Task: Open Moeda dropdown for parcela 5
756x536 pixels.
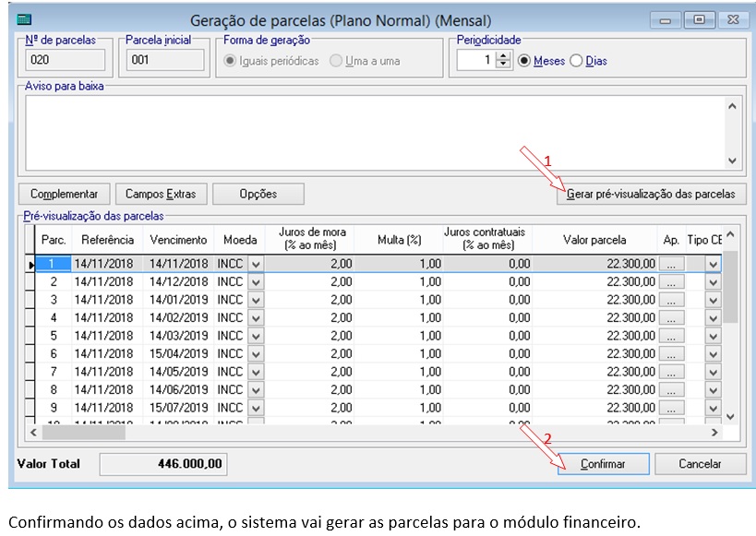Action: pos(256,336)
